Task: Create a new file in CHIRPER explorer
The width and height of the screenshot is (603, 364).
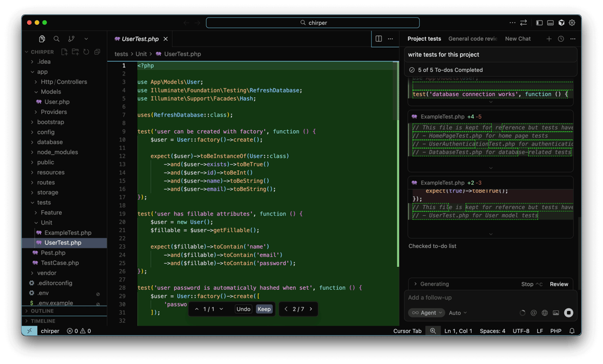Action: tap(64, 52)
